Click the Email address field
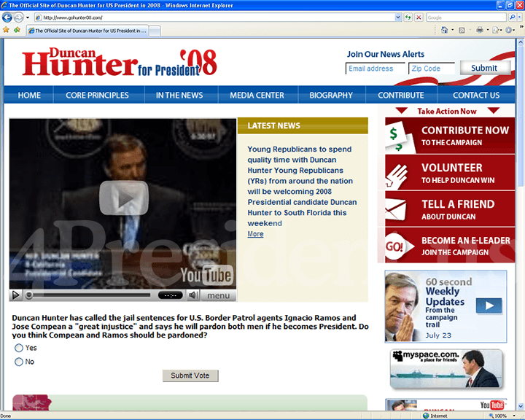525x420 pixels. click(x=375, y=69)
